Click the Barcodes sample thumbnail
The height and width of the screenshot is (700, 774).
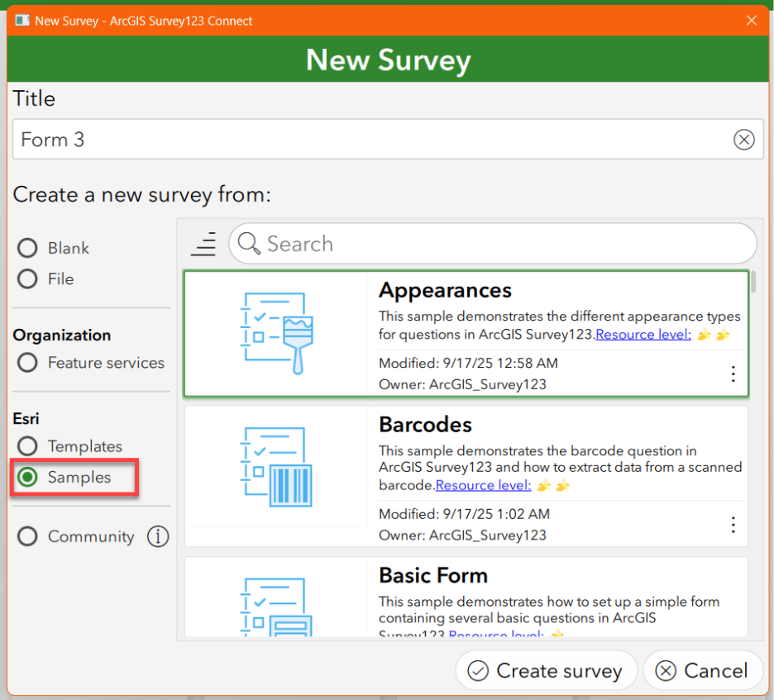[x=276, y=467]
